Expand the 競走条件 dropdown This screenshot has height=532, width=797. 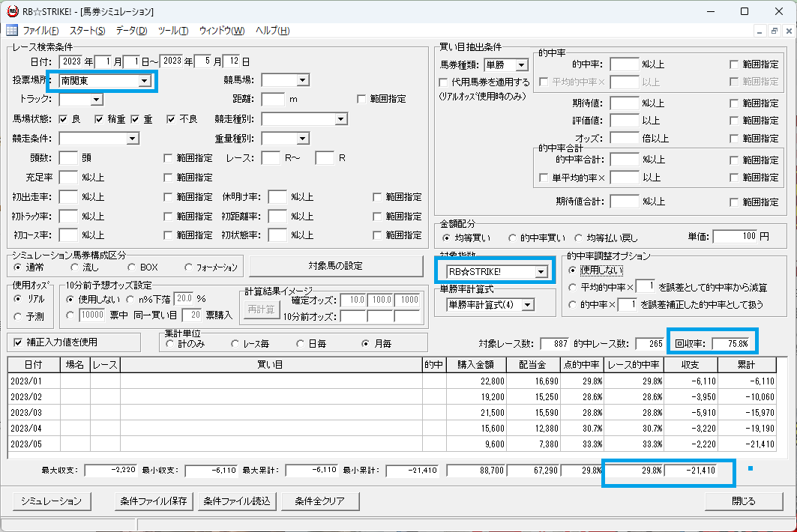click(x=133, y=139)
